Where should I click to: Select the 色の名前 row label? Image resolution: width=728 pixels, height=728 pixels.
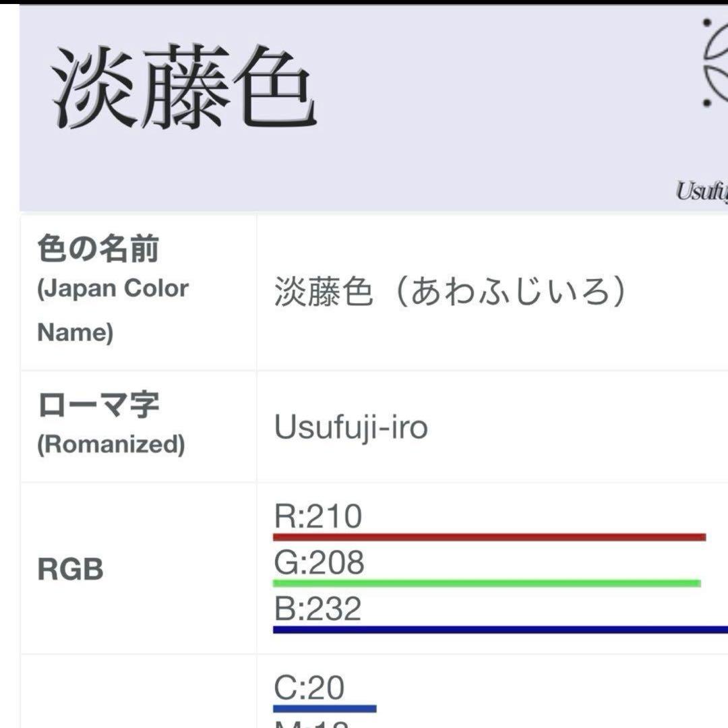[98, 249]
